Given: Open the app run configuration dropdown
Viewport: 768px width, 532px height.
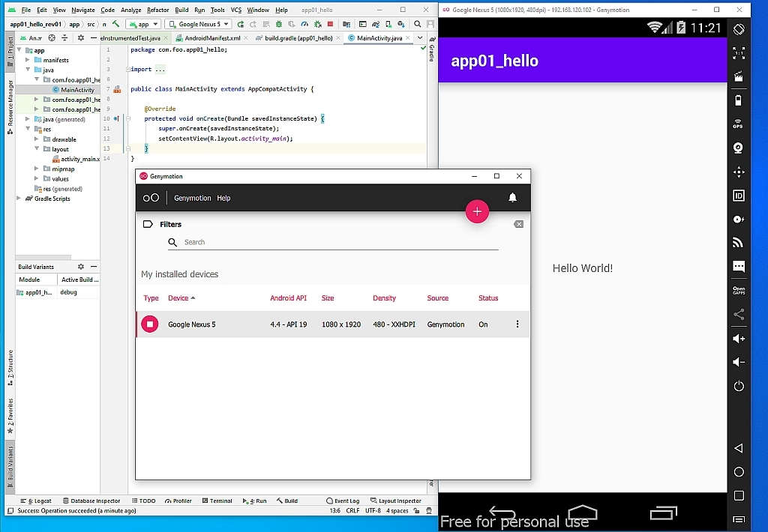Looking at the screenshot, I should pos(143,24).
